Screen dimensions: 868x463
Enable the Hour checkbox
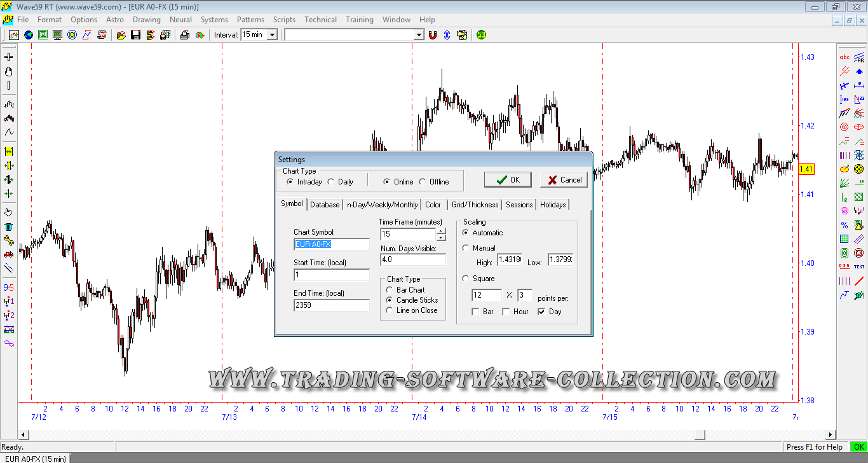coord(506,312)
